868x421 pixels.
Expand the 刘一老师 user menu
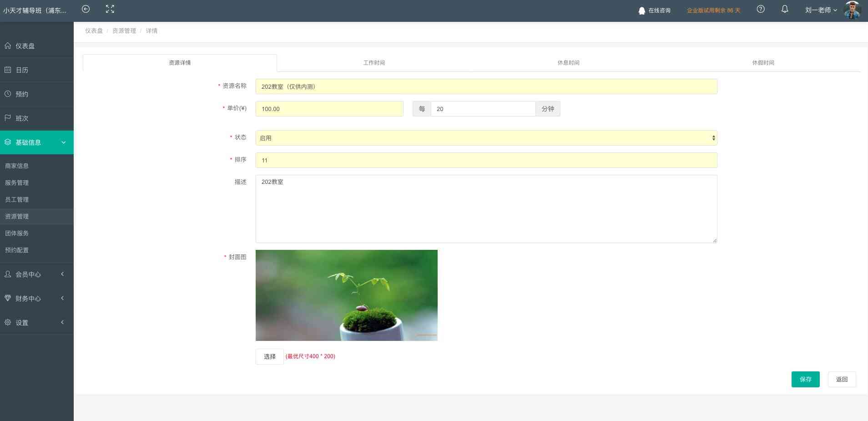pyautogui.click(x=821, y=10)
